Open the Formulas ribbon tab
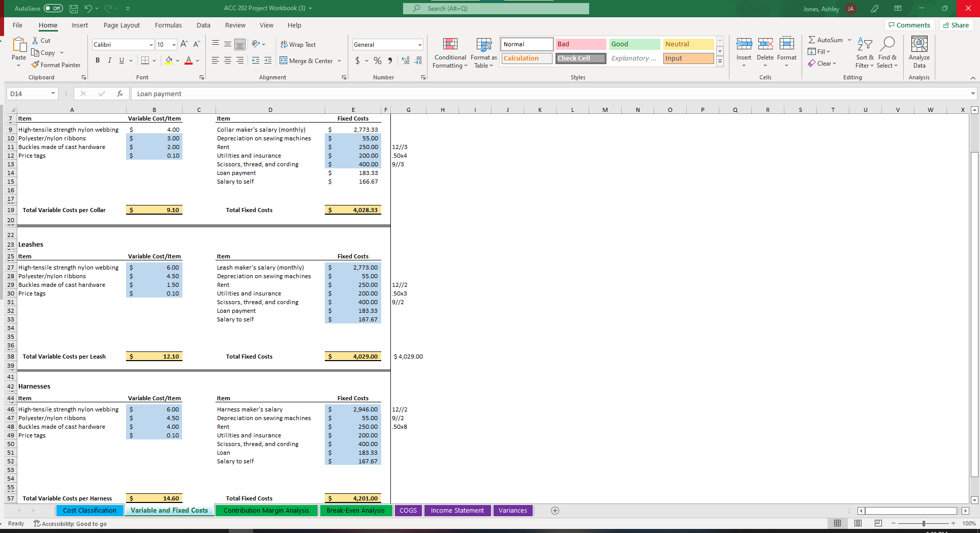Screen dimensions: 980x533 point(168,25)
